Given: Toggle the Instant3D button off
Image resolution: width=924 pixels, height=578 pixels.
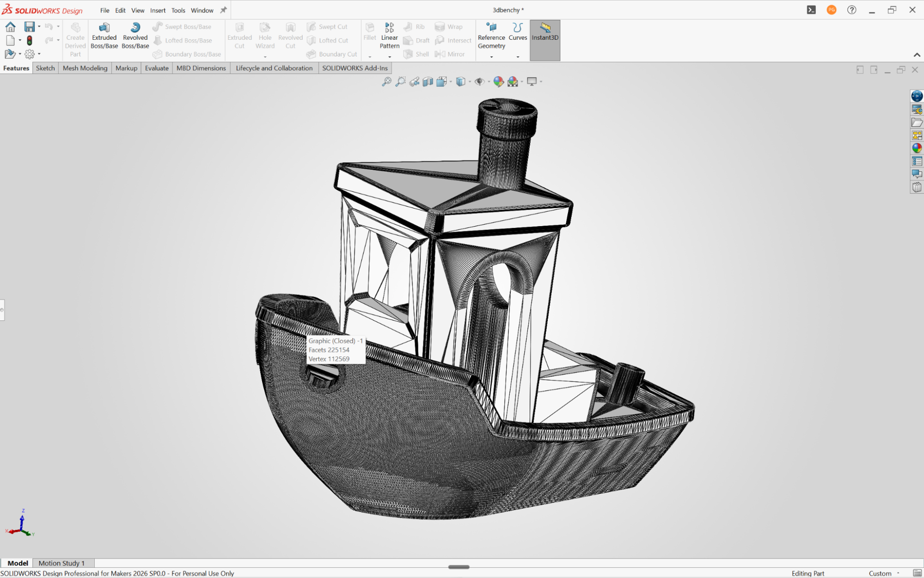Looking at the screenshot, I should pyautogui.click(x=545, y=40).
